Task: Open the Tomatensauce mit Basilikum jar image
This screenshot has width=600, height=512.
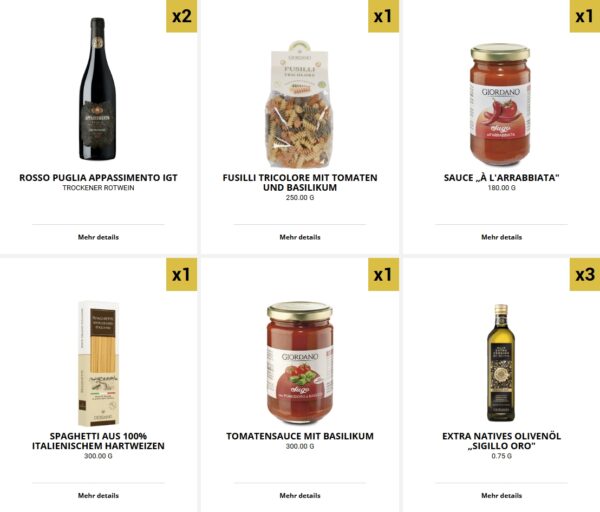Action: tap(300, 362)
